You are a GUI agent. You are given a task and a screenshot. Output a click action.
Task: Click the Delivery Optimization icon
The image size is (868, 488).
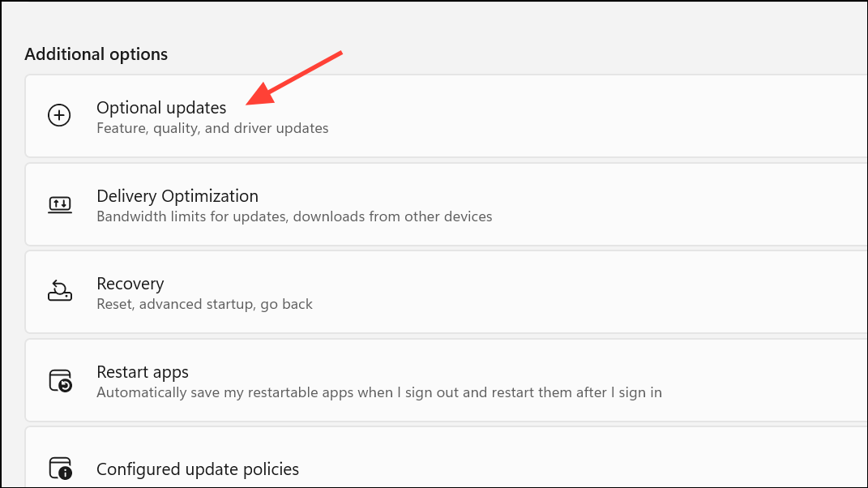click(60, 205)
